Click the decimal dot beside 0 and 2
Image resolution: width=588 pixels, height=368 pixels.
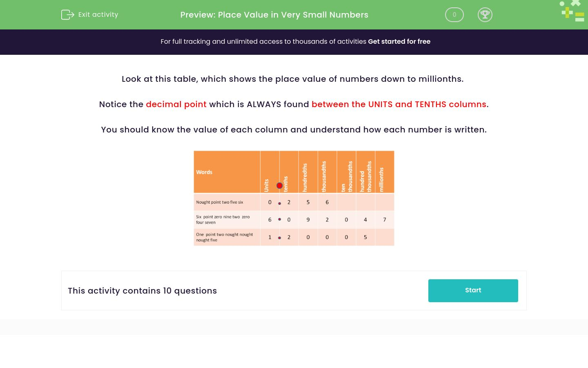[x=280, y=203]
